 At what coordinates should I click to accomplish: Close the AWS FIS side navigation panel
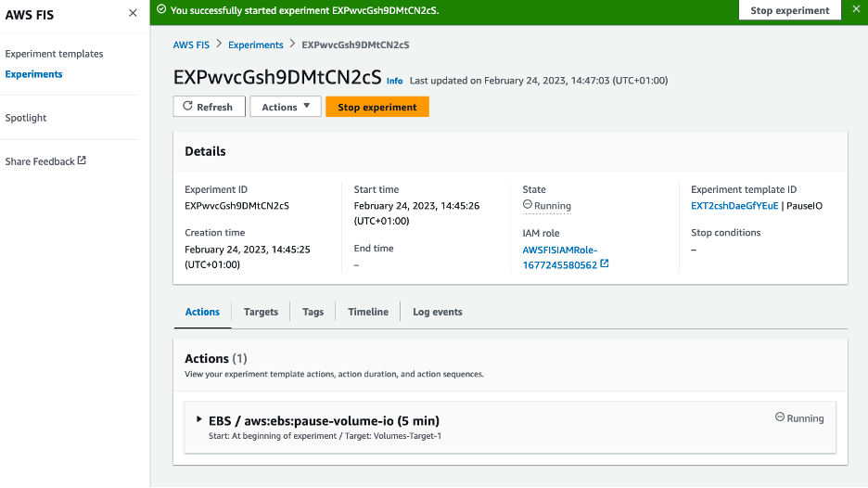[x=133, y=13]
